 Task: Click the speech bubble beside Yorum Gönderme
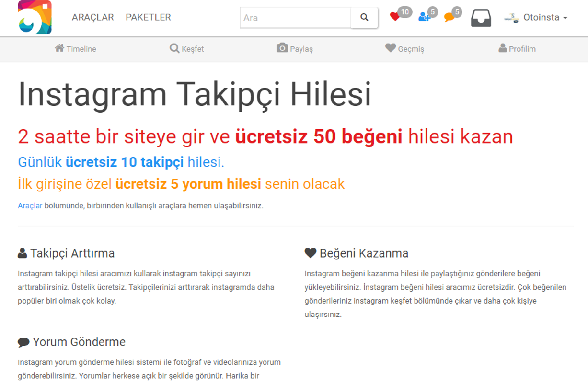tap(23, 342)
